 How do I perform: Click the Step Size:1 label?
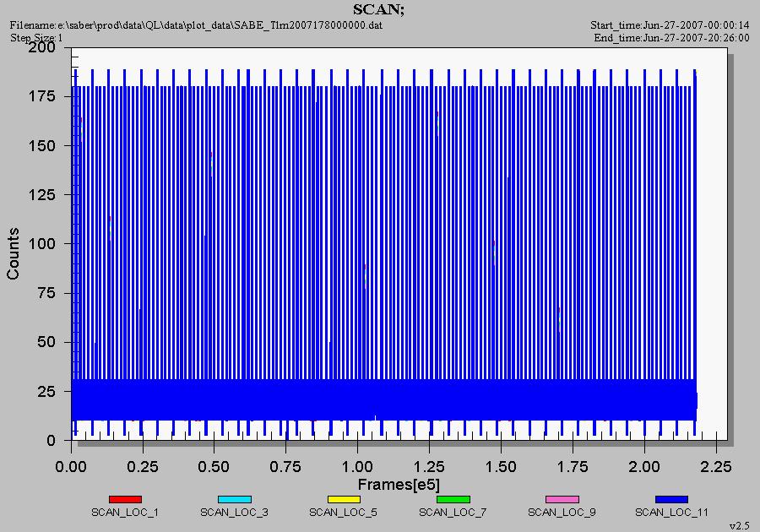pyautogui.click(x=36, y=37)
